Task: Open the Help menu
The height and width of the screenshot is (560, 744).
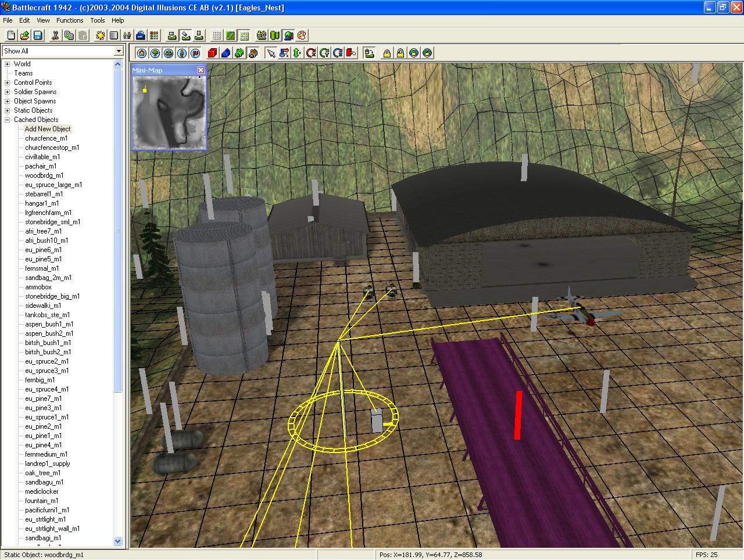Action: point(118,20)
